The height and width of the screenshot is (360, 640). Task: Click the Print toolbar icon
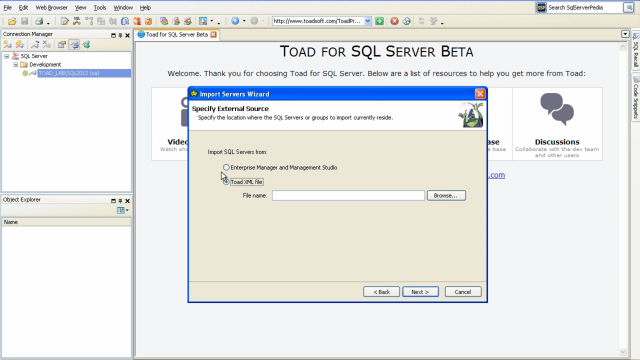(x=39, y=21)
